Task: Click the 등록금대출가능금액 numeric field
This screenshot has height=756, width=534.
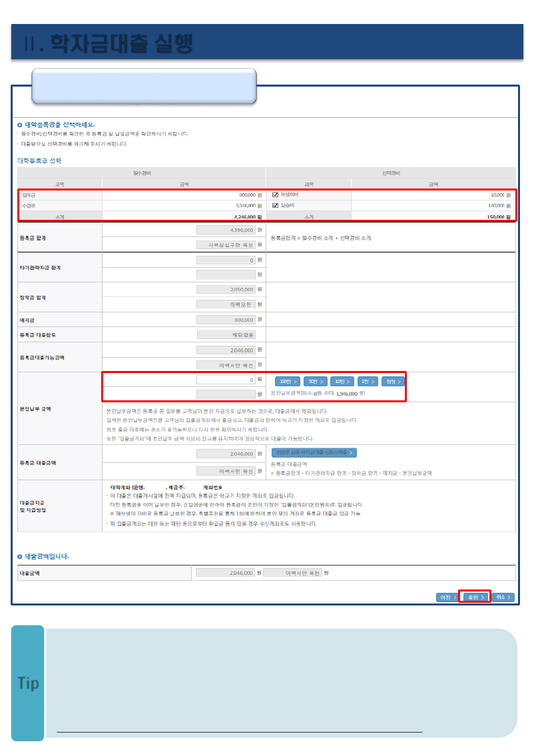Action: [226, 350]
